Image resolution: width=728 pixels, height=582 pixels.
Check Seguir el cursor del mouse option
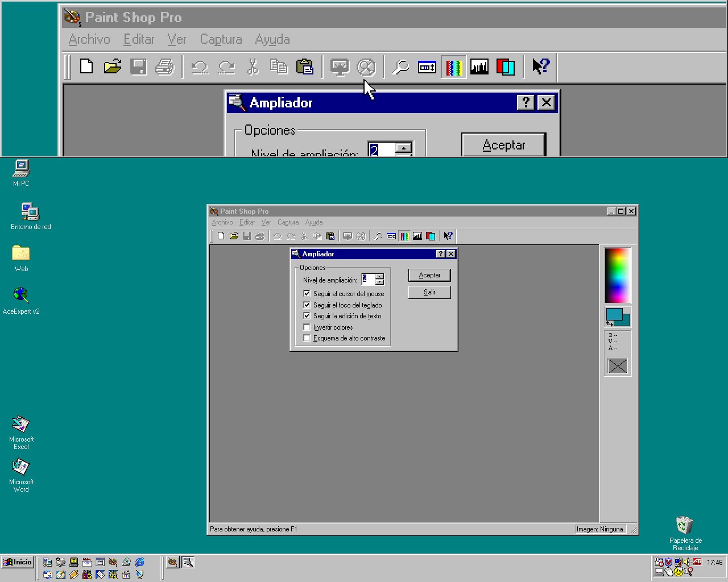[307, 294]
